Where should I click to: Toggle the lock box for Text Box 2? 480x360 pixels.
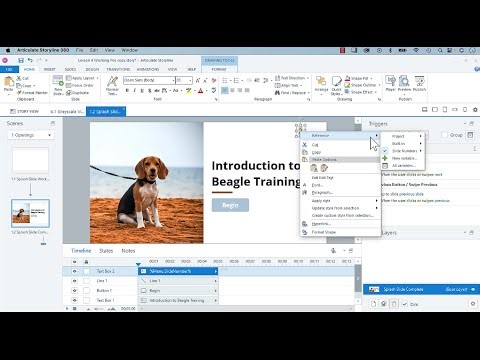(86, 271)
